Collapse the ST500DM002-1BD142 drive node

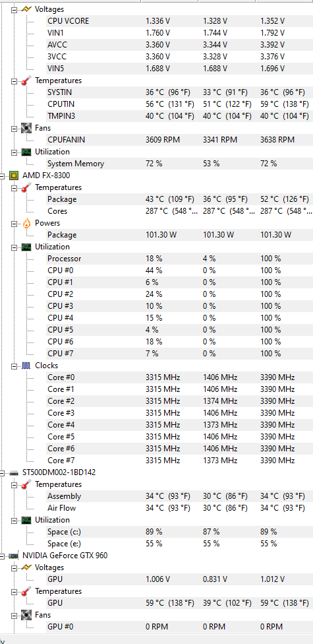pos(3,472)
